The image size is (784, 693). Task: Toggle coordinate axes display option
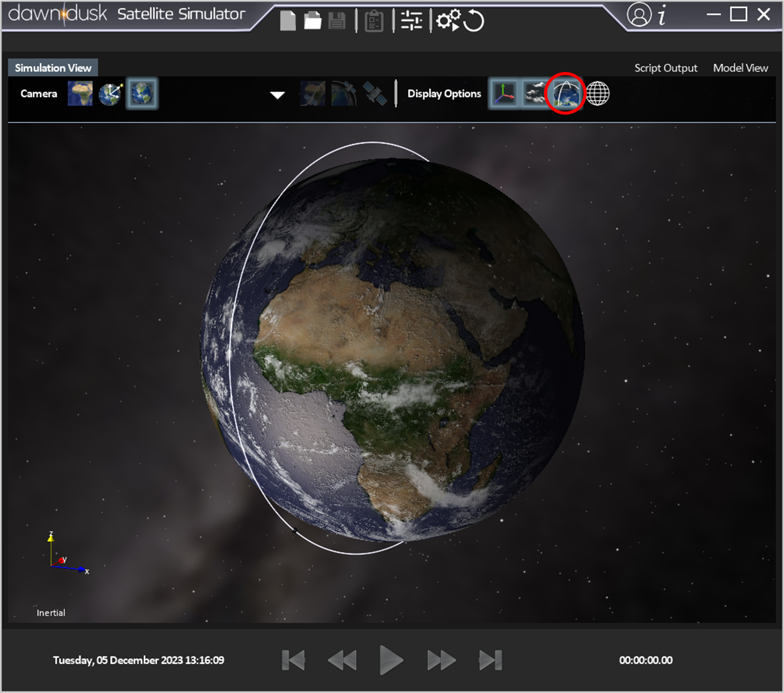[503, 94]
